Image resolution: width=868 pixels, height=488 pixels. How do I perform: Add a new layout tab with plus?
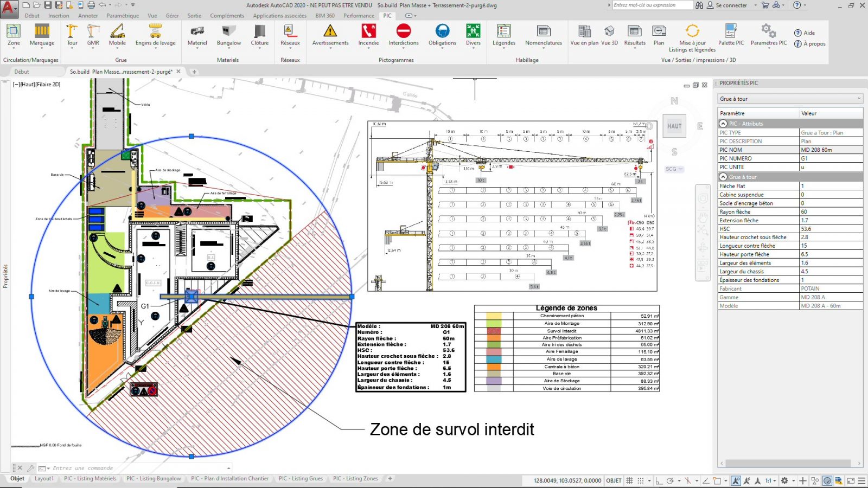(x=390, y=478)
